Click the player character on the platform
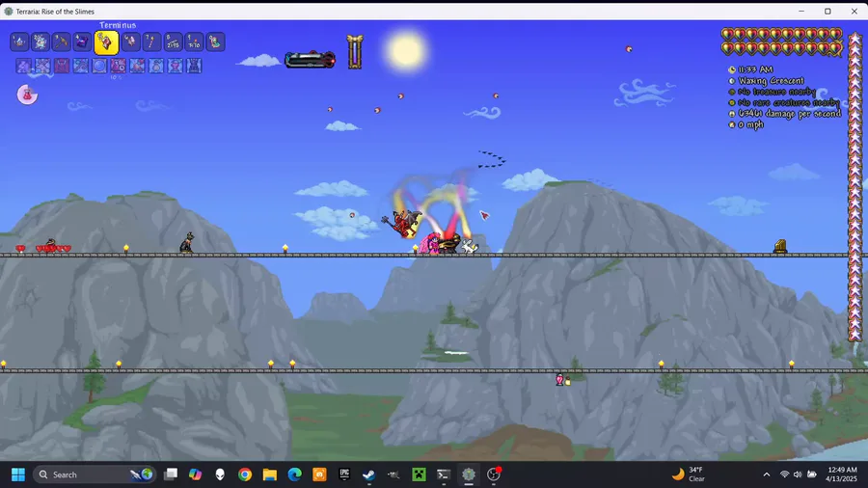 pos(431,243)
